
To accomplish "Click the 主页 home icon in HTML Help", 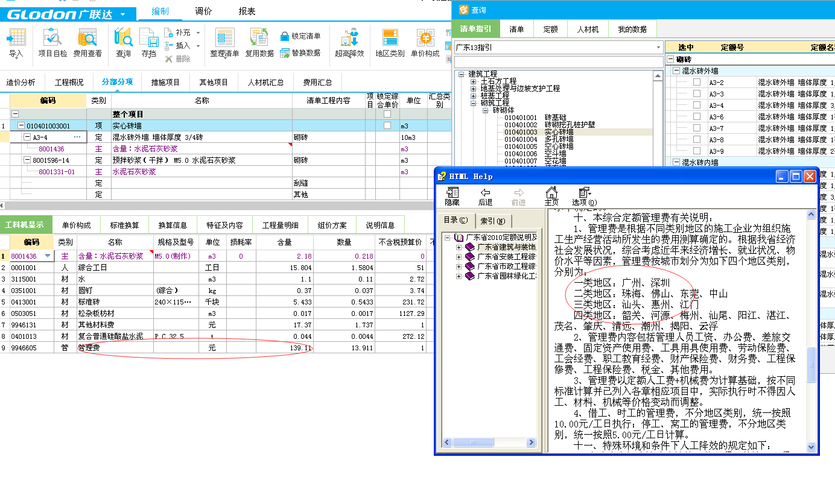I will [x=551, y=193].
